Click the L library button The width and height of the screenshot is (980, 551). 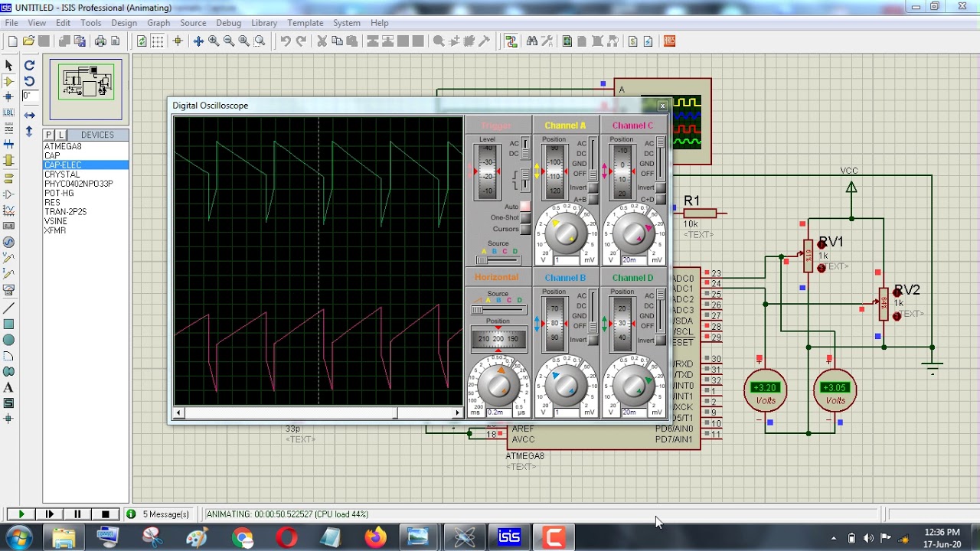click(61, 135)
